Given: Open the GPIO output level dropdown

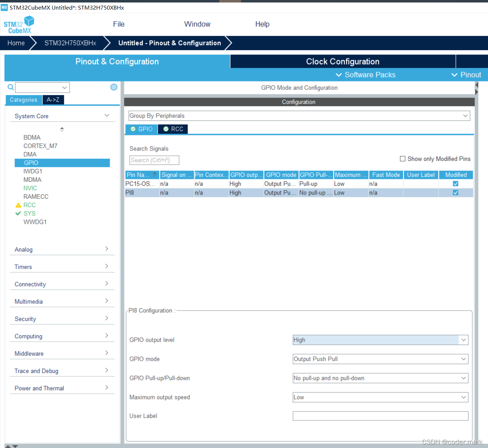Looking at the screenshot, I should pos(381,340).
